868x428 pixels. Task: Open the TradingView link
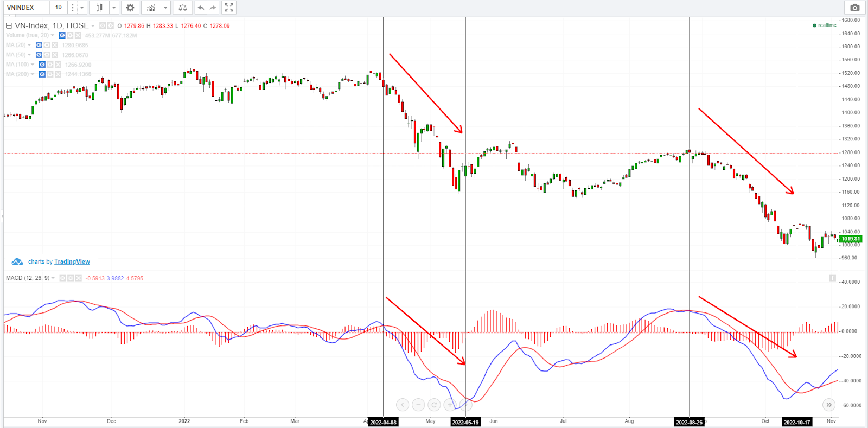coord(72,261)
